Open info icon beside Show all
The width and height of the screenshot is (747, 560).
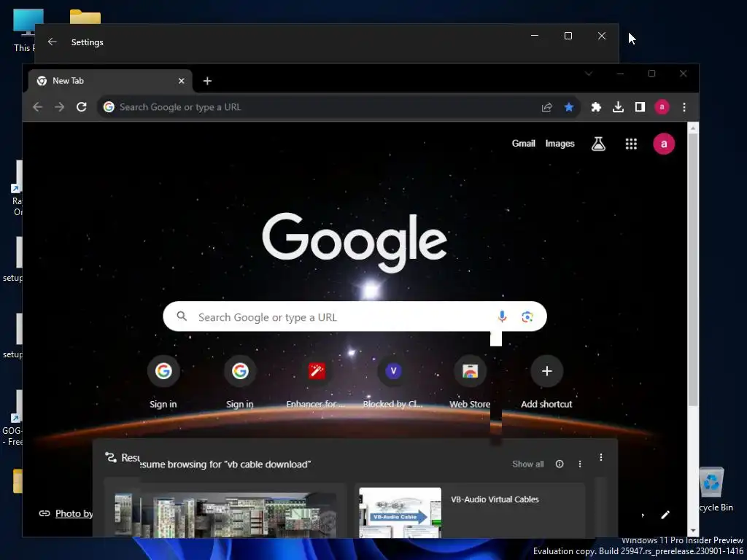point(560,464)
